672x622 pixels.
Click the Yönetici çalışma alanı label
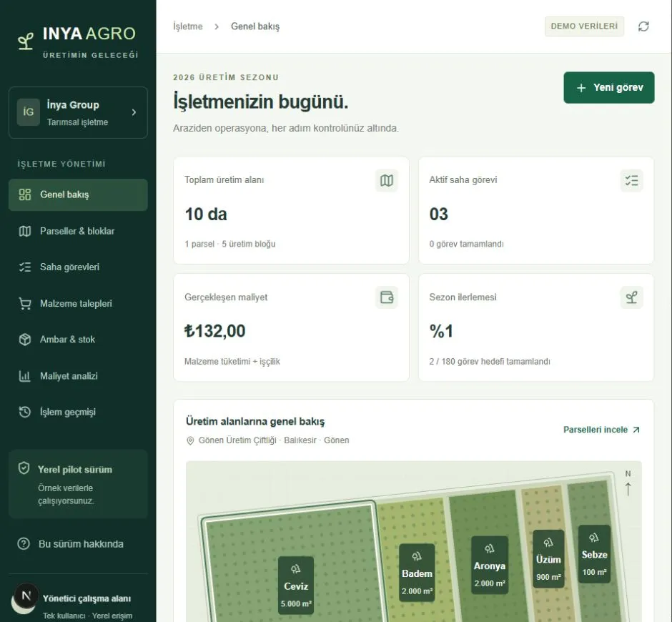click(87, 598)
